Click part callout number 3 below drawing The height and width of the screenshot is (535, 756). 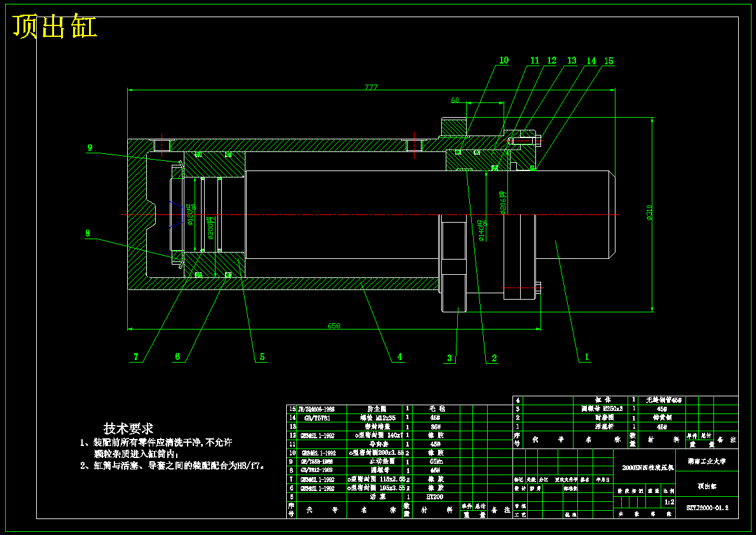coord(450,358)
